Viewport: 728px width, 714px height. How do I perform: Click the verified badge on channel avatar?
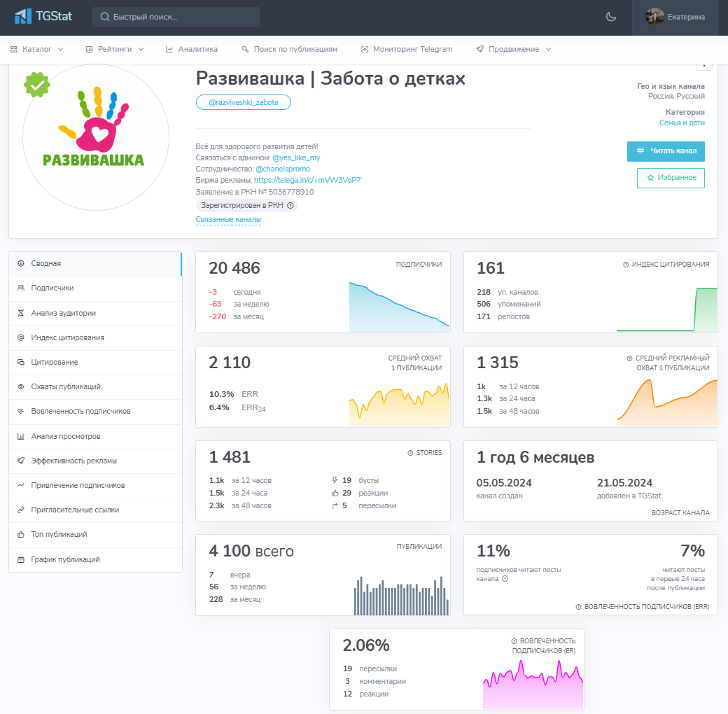coord(36,84)
